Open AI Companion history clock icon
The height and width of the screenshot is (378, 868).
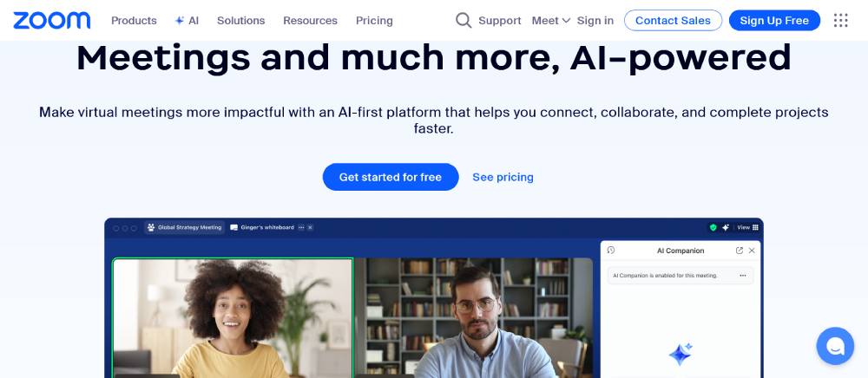[x=611, y=251]
